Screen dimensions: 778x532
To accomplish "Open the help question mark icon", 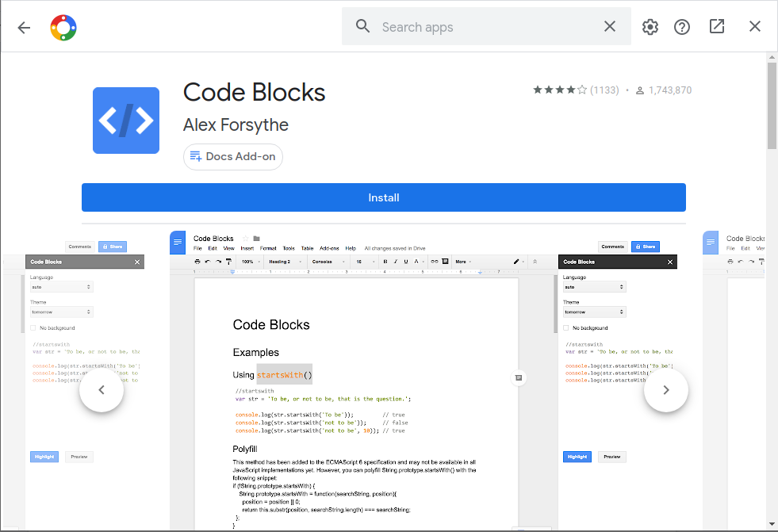I will pyautogui.click(x=682, y=27).
